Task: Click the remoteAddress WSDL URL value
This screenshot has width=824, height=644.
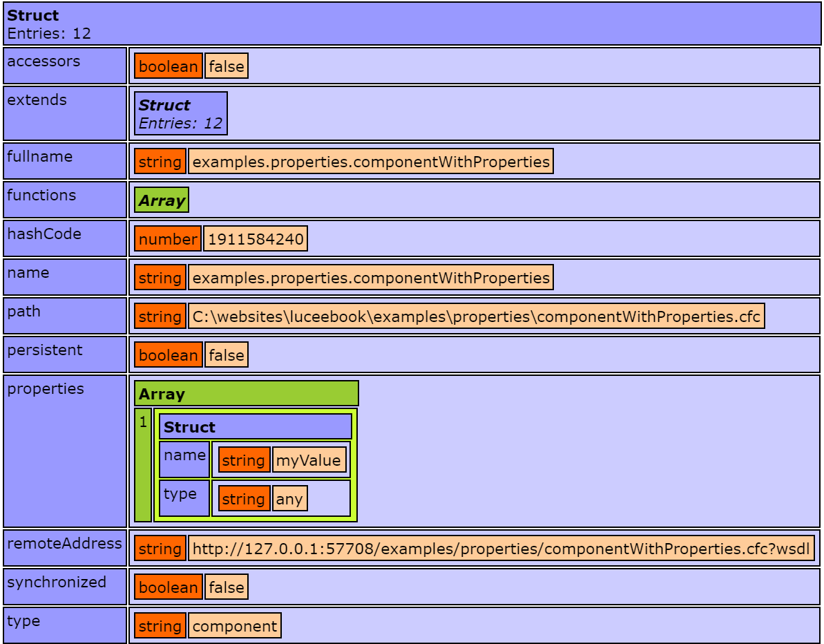Action: tap(501, 549)
